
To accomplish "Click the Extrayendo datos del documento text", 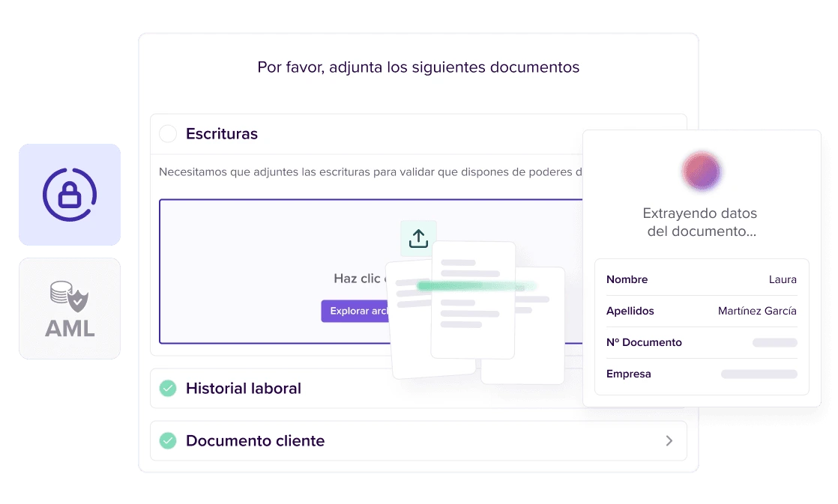I will [x=701, y=222].
